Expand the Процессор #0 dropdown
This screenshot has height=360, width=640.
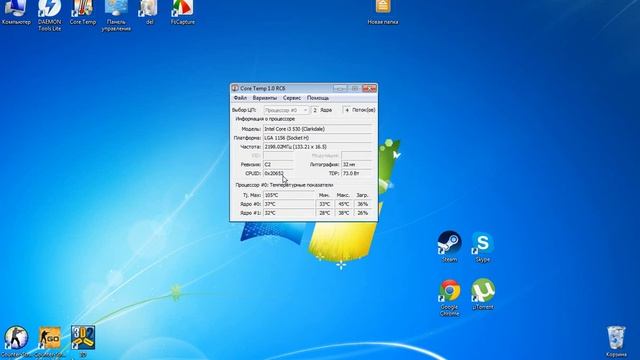click(286, 110)
